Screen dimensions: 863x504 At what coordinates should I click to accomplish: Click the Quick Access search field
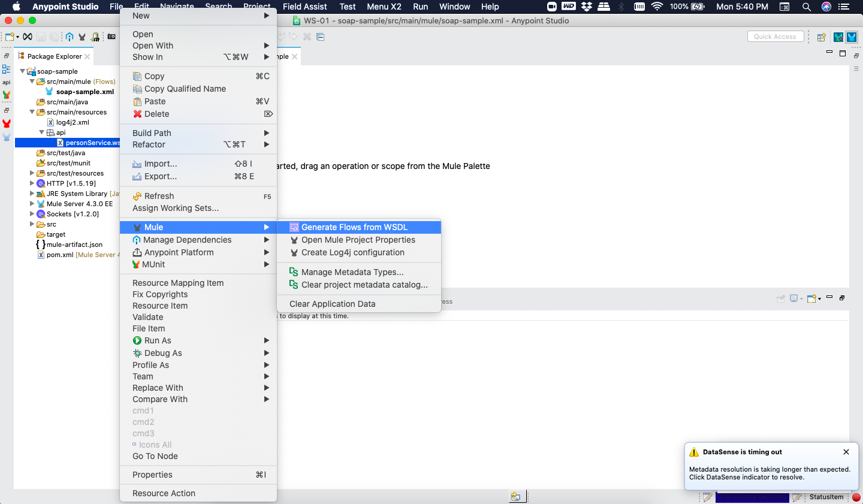pos(775,37)
